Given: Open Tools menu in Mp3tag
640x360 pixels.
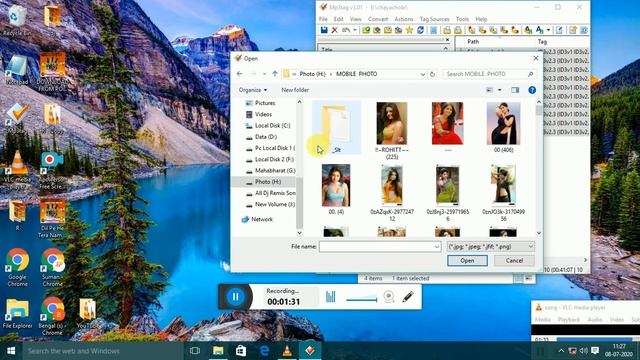Looking at the screenshot, I should click(x=462, y=19).
